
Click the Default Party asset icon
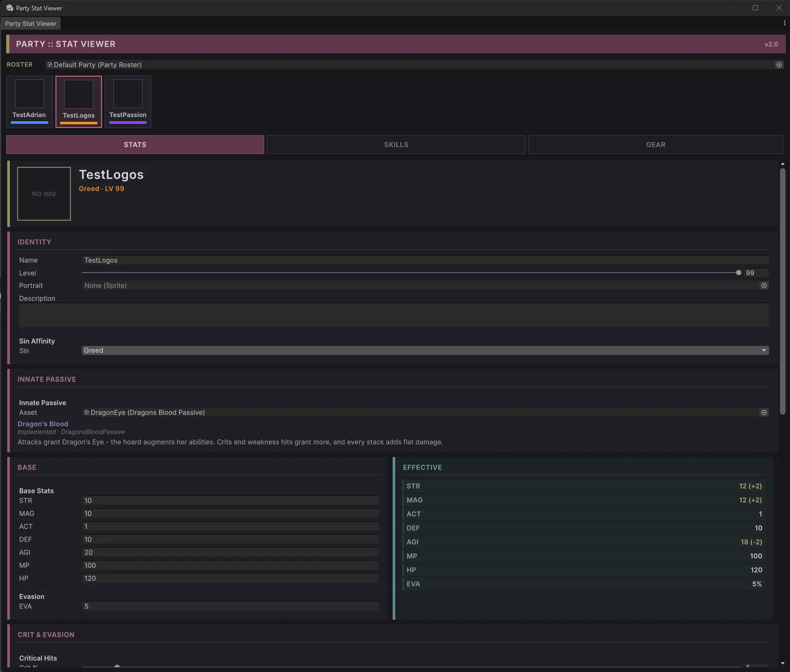[x=50, y=65]
